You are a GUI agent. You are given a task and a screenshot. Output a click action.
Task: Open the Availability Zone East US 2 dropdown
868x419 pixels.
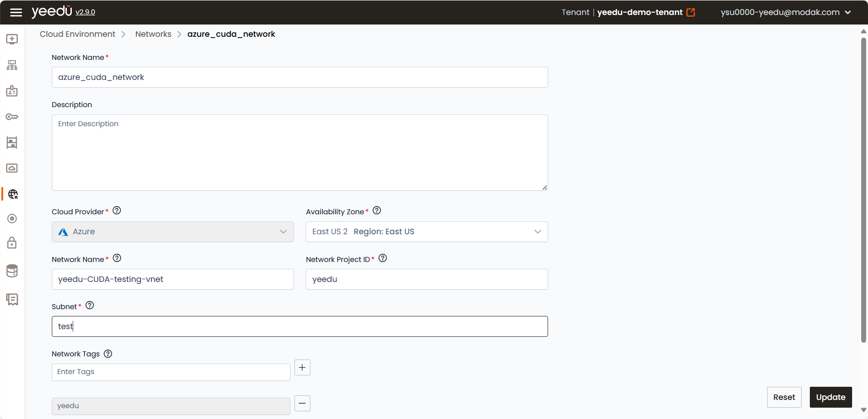(x=427, y=232)
